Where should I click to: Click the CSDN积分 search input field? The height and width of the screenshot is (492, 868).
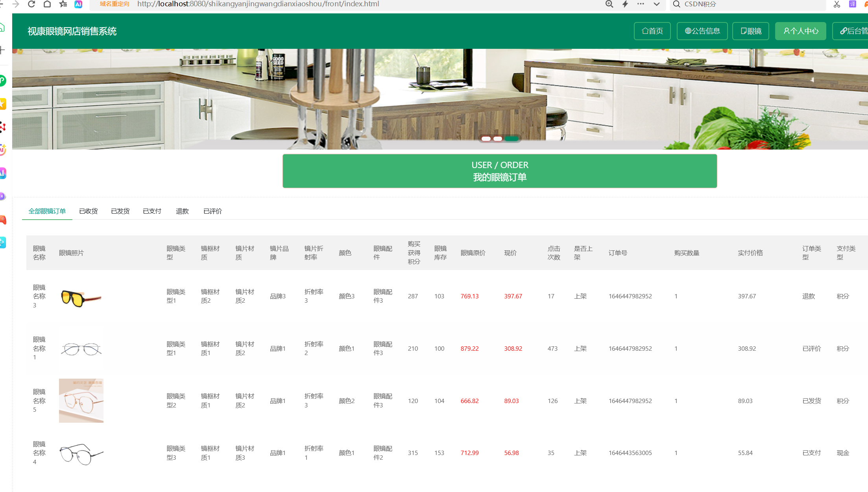click(748, 4)
